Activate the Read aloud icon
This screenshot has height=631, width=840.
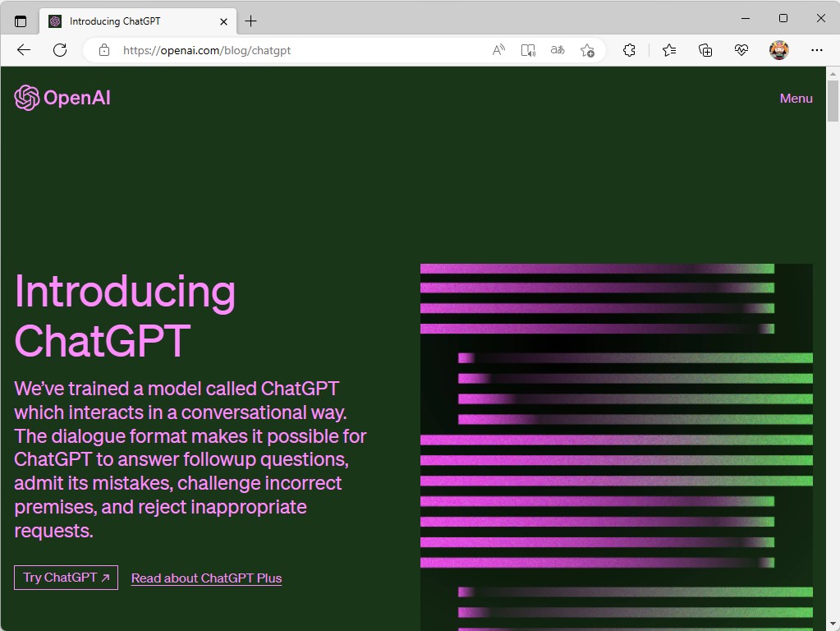click(x=498, y=50)
